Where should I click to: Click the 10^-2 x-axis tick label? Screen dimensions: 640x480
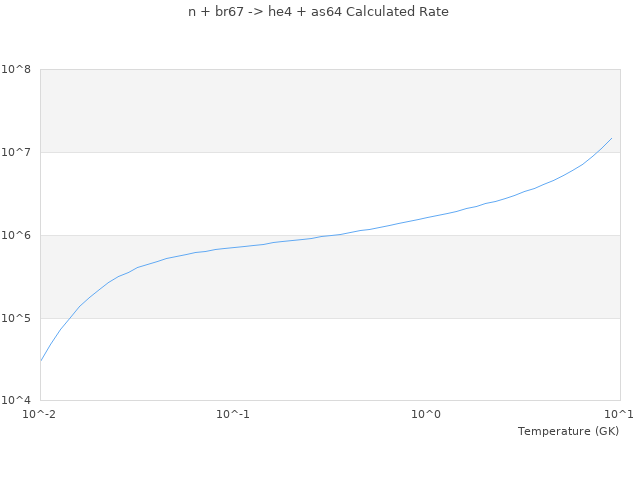click(39, 414)
